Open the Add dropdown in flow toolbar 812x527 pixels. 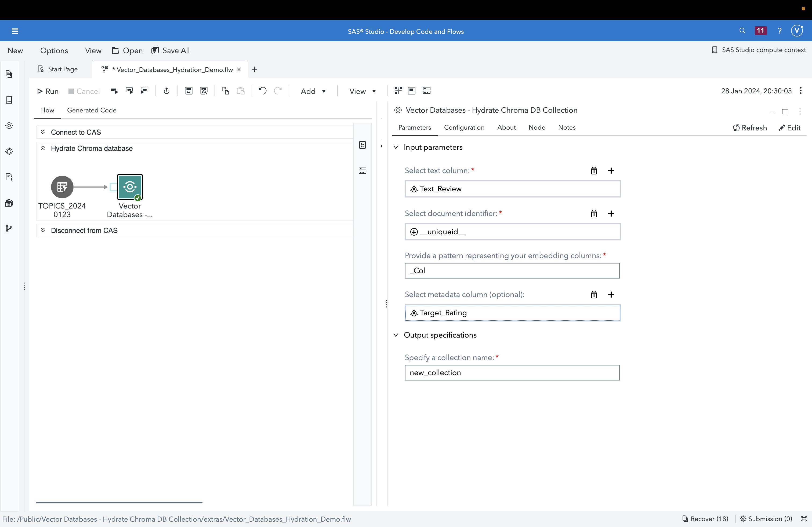(x=313, y=91)
